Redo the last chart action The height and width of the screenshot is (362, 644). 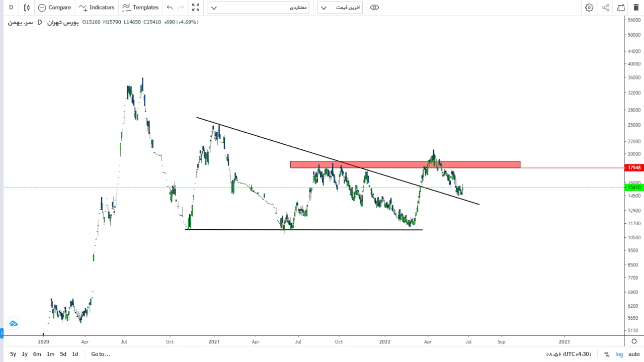point(181,8)
